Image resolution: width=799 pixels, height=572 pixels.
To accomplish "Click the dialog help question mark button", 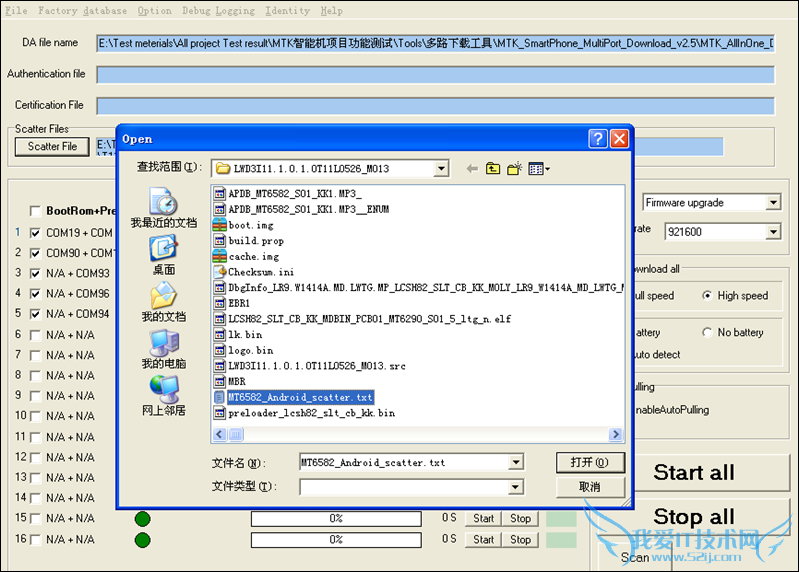I will [598, 139].
